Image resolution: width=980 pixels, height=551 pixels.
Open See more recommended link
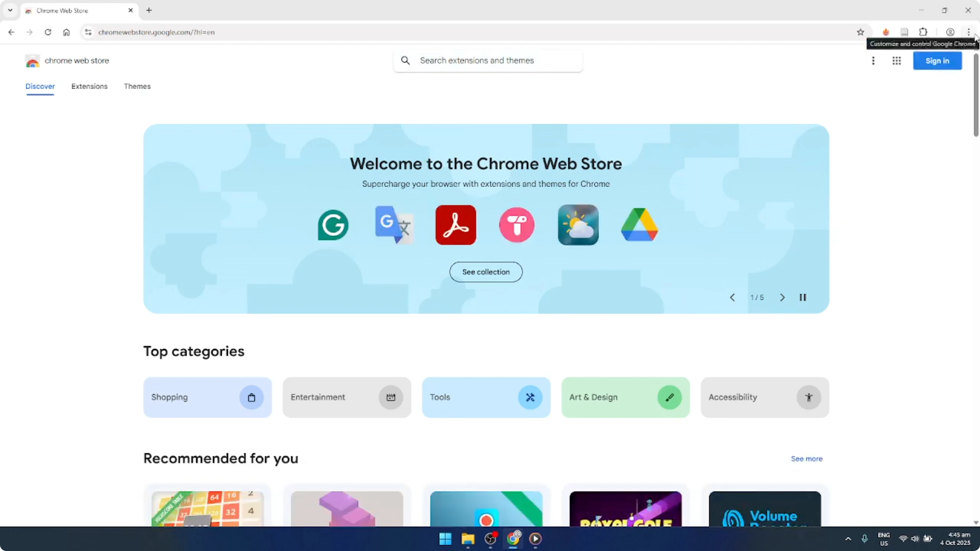[807, 459]
